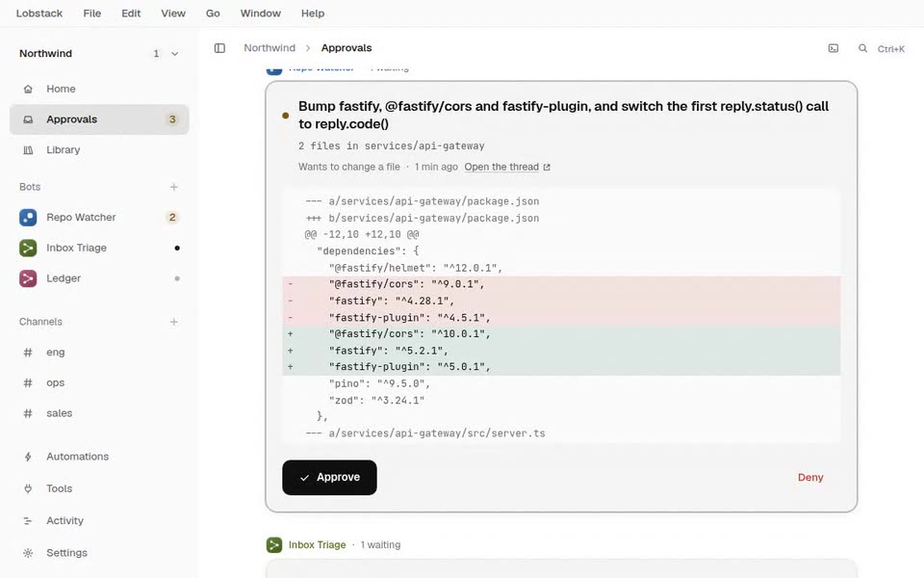924x578 pixels.
Task: Click the approval card title about bumping fastify
Action: [x=563, y=115]
